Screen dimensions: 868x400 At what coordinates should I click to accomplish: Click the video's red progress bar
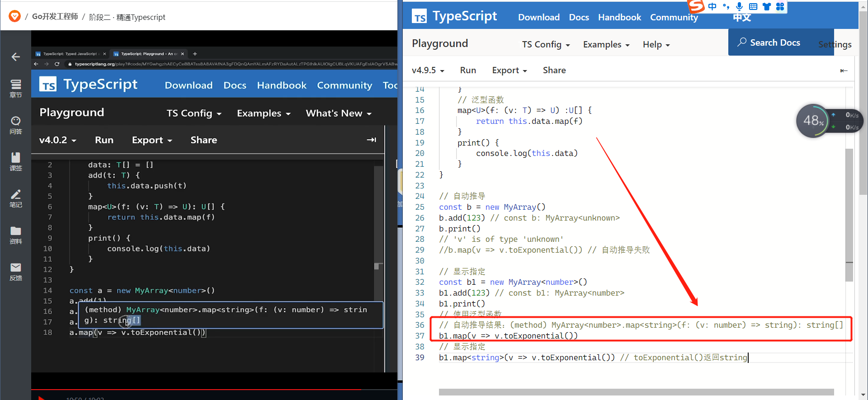click(196, 389)
